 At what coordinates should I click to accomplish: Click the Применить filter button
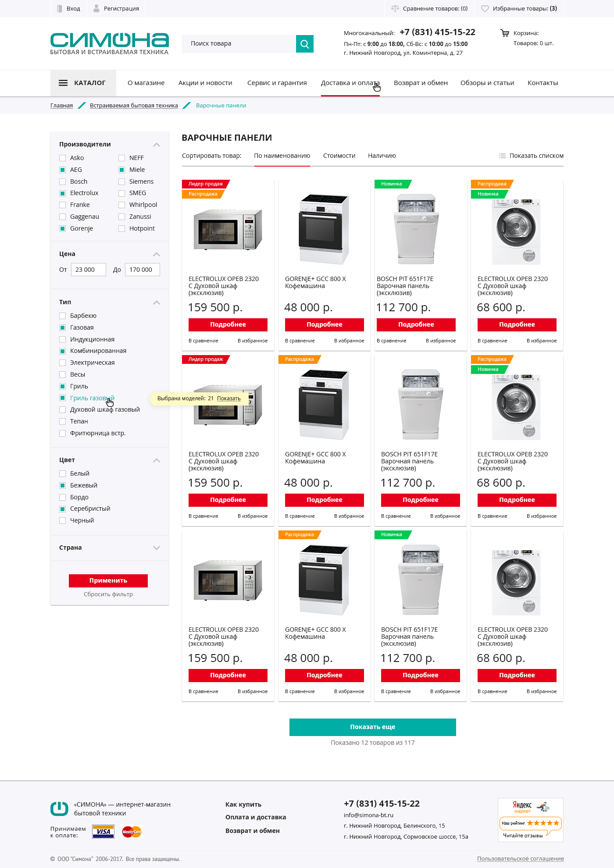point(108,580)
